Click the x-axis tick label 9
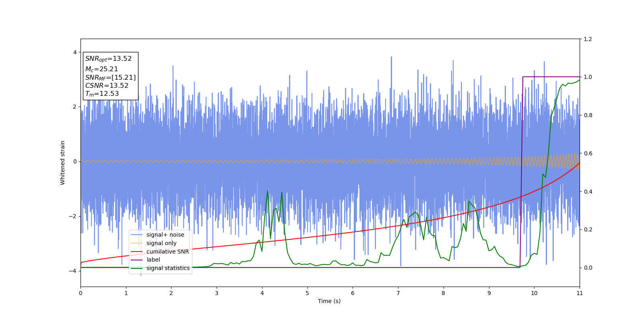 [x=489, y=293]
